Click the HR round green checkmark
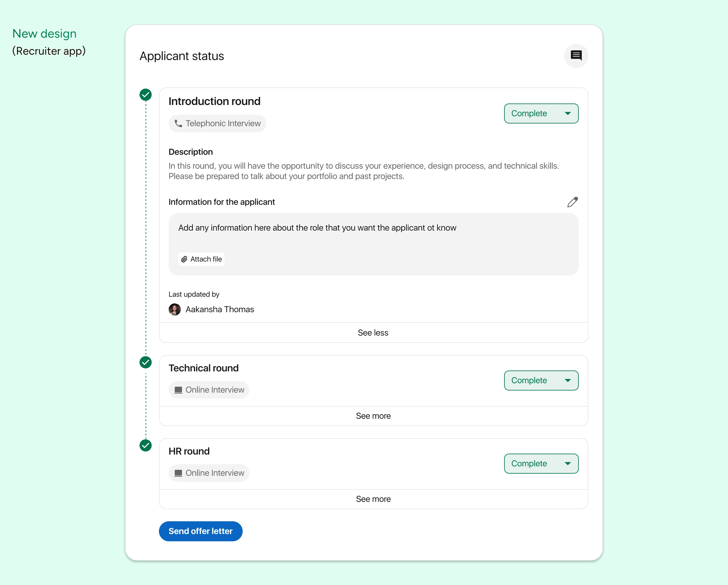Viewport: 728px width, 585px height. 146,445
